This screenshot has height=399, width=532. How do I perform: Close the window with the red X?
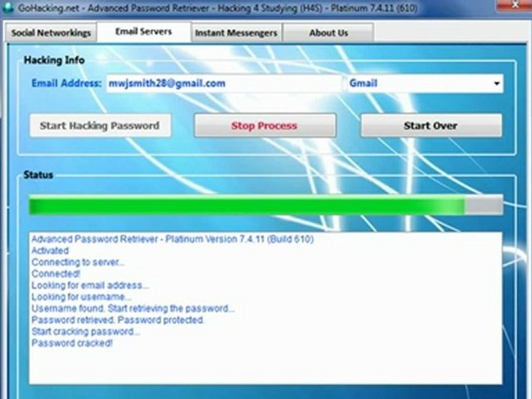coord(514,5)
